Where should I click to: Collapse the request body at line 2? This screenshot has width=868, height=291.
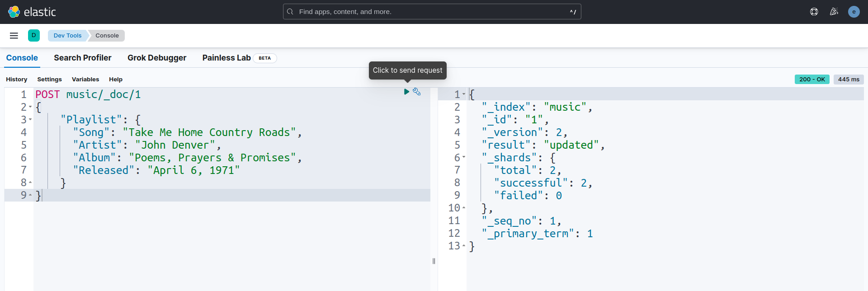click(30, 107)
